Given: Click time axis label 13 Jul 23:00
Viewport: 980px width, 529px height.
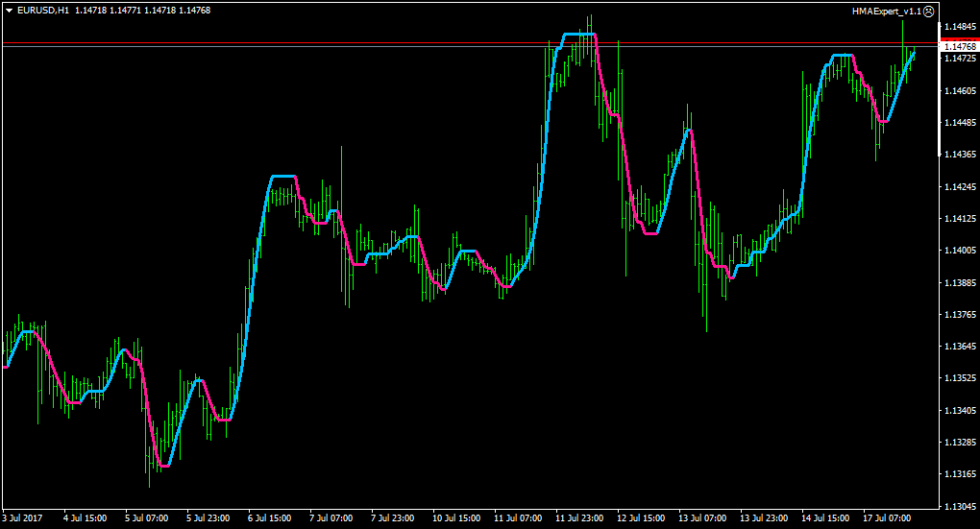Looking at the screenshot, I should click(x=764, y=518).
